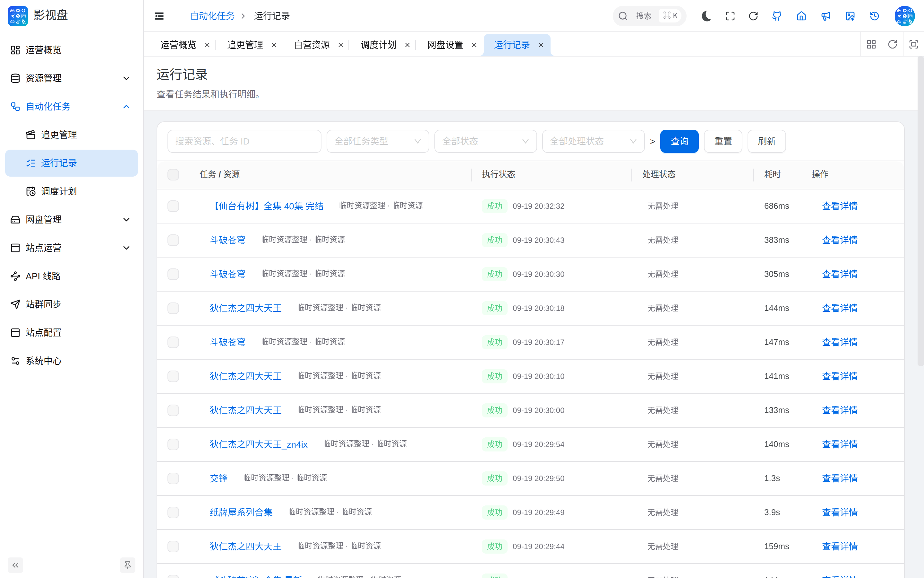The width and height of the screenshot is (924, 578).
Task: Open the global 搜索 box
Action: coord(649,16)
